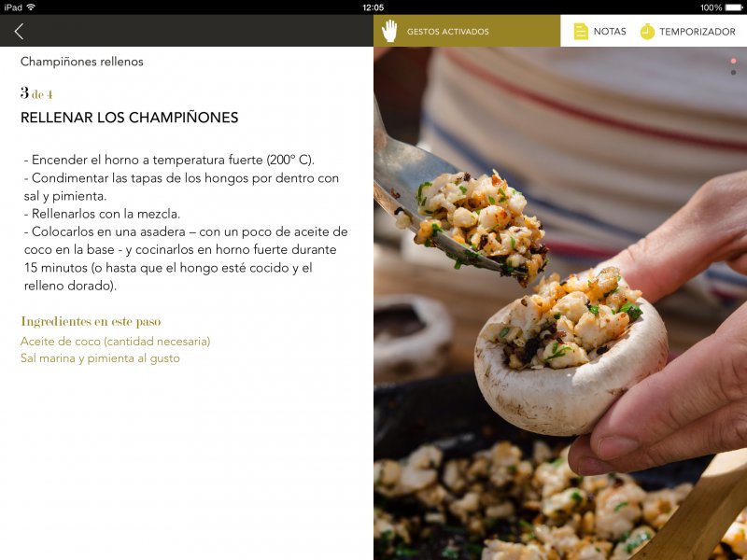Toggle the Gestos Activados control
This screenshot has width=747, height=560.
pos(467,31)
